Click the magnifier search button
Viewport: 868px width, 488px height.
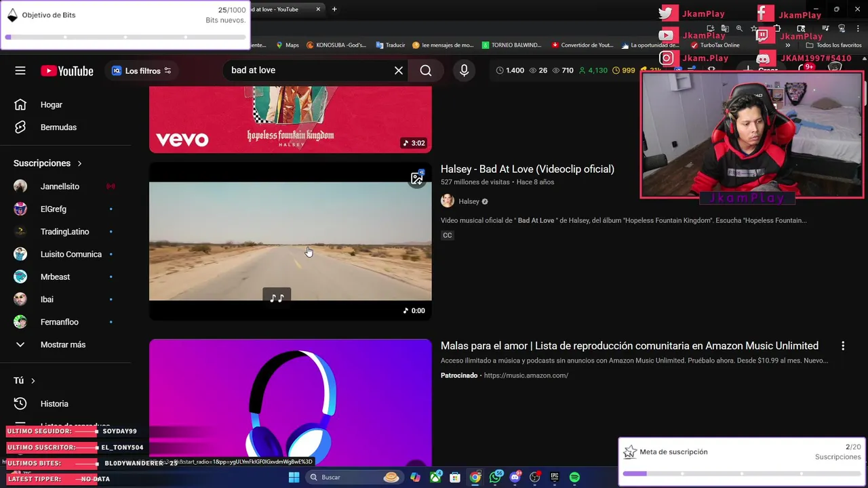[426, 70]
